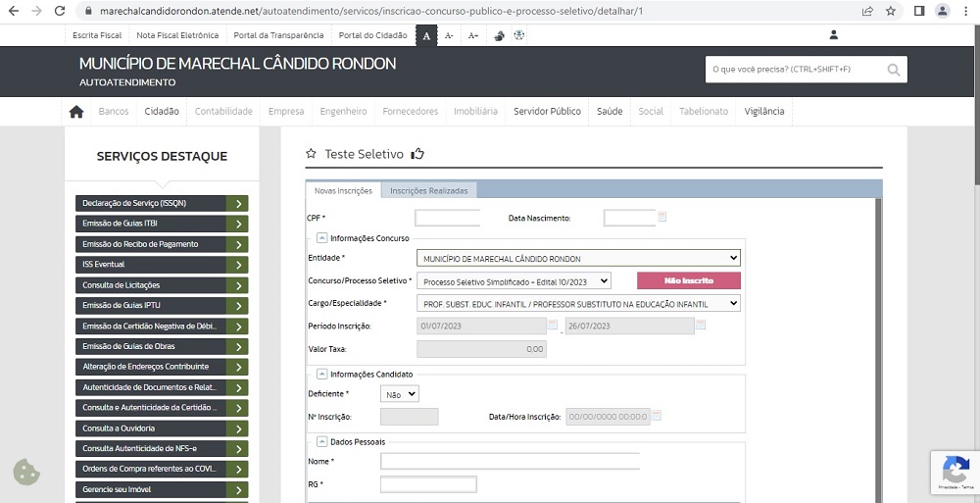Bookmark this page in Chrome's address bar
This screenshot has height=503, width=980.
[x=891, y=11]
